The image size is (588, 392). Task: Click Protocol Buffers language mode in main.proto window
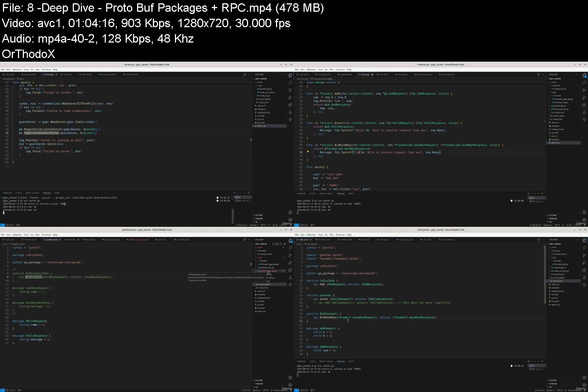(x=574, y=390)
